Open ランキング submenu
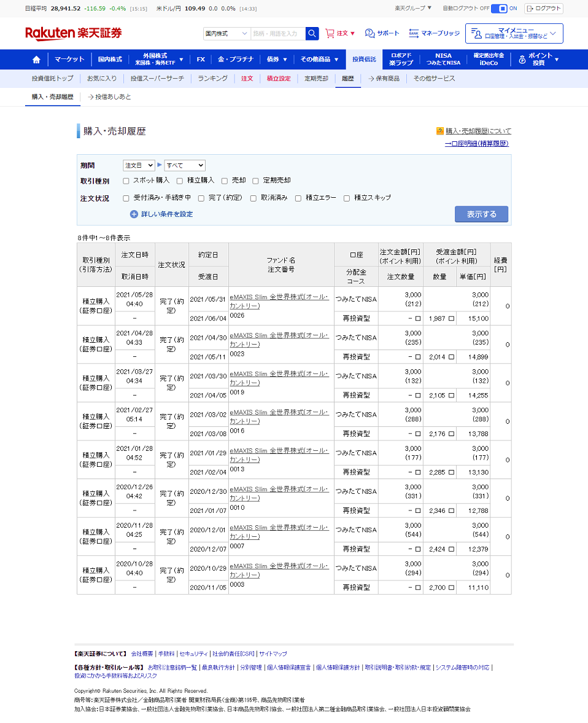The height and width of the screenshot is (723, 588). click(212, 79)
